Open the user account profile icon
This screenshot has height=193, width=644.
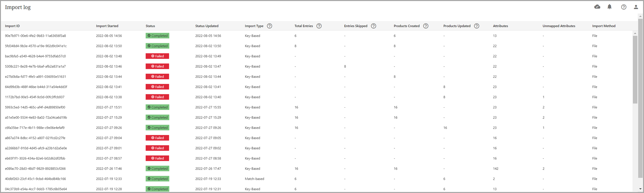[x=636, y=7]
